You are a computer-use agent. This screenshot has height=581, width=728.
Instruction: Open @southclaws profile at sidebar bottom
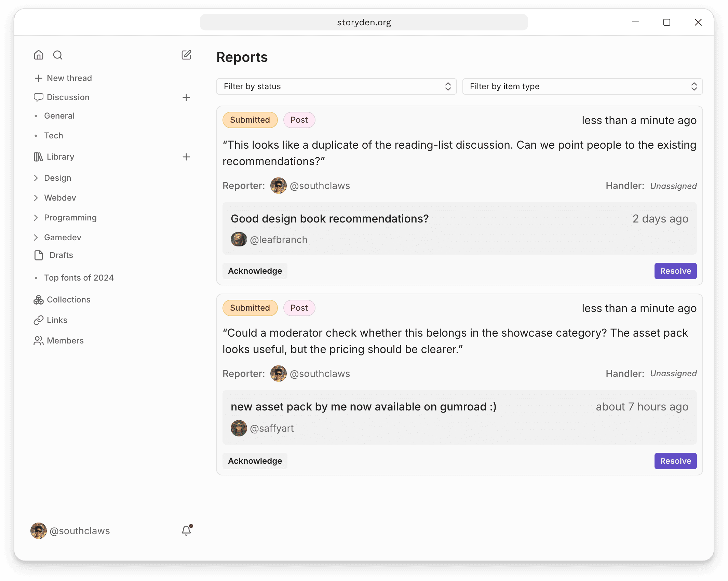point(70,531)
